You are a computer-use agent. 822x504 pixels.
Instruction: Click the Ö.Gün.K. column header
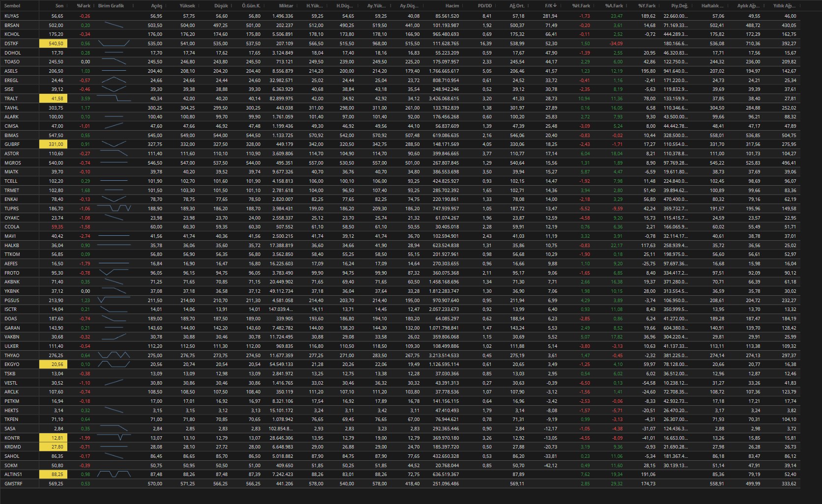[x=251, y=6]
